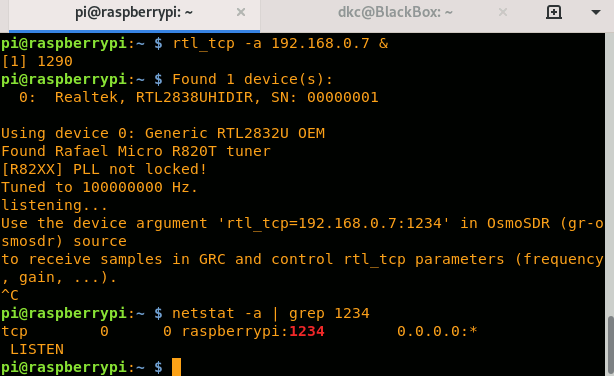Click the '[R82XX] PLL not locked!' message

pyautogui.click(x=104, y=169)
